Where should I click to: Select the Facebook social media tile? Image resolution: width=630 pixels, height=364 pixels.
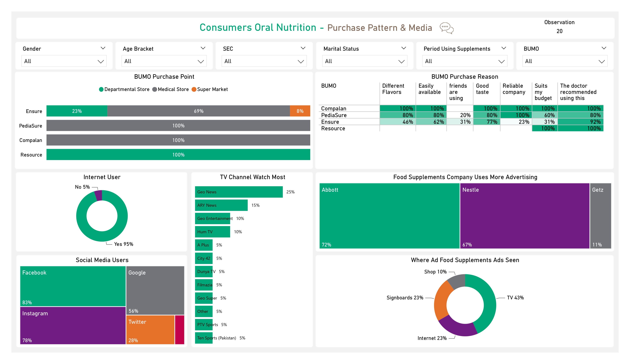(x=73, y=286)
